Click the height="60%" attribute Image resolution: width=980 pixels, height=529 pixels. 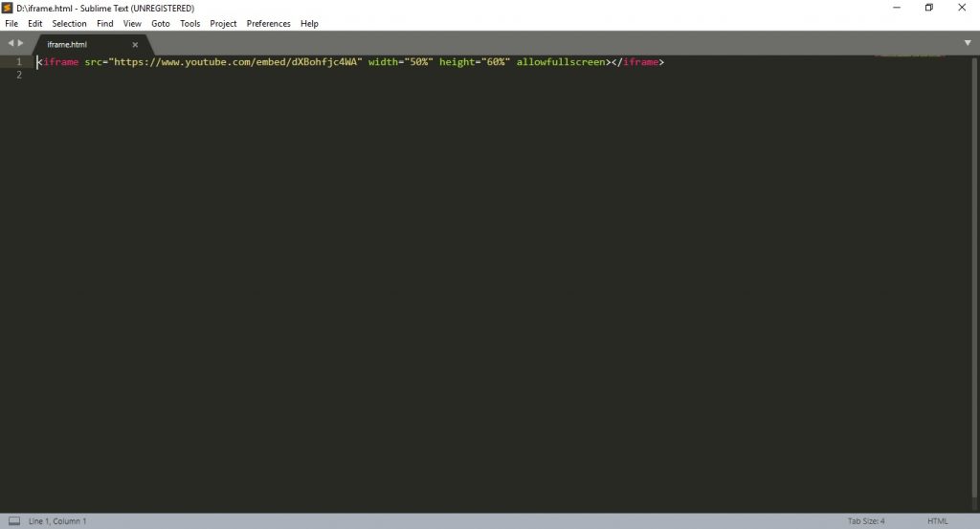coord(475,62)
